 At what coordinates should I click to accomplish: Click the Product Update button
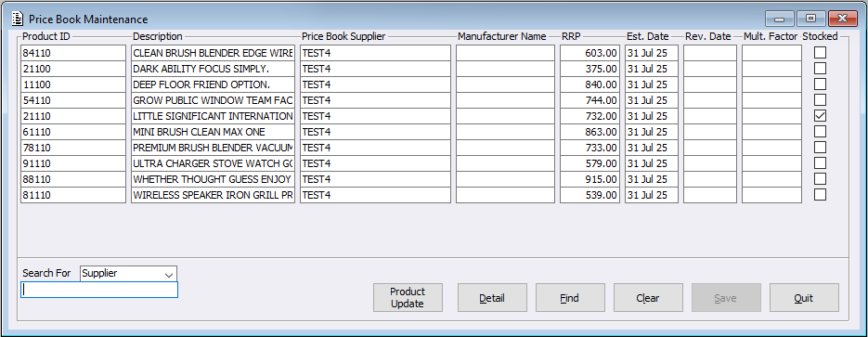click(x=408, y=298)
